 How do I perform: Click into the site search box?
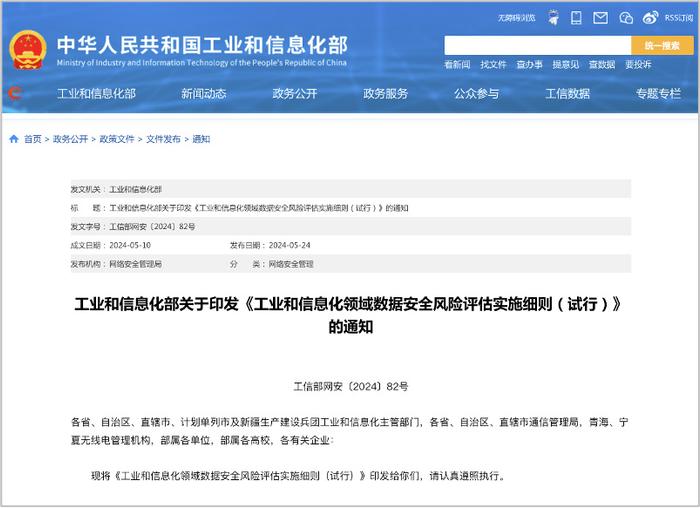click(537, 45)
